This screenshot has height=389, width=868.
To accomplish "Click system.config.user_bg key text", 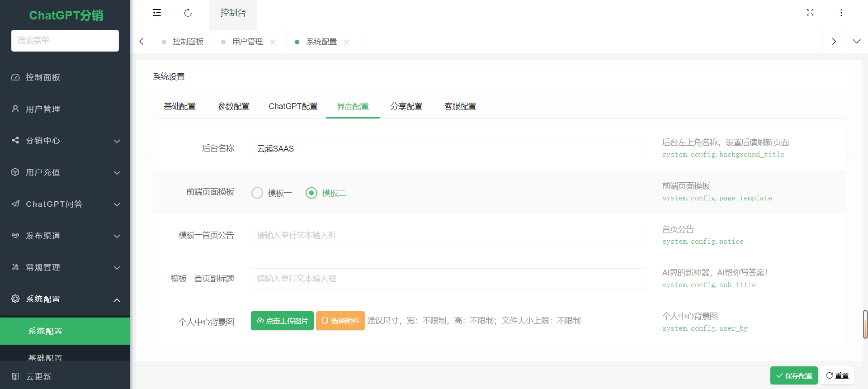I will [705, 328].
